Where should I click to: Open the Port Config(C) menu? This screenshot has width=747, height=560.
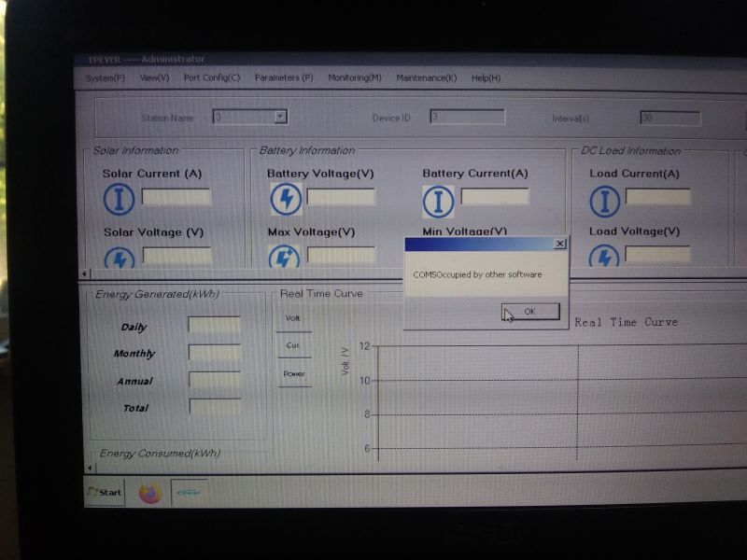212,77
